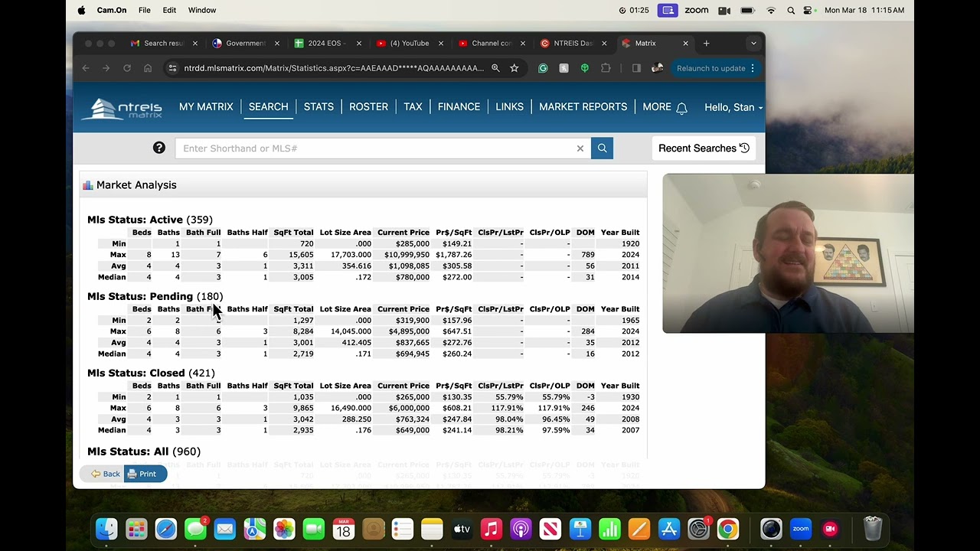This screenshot has width=980, height=551.
Task: Open the STATS navigation tab
Action: (x=318, y=107)
